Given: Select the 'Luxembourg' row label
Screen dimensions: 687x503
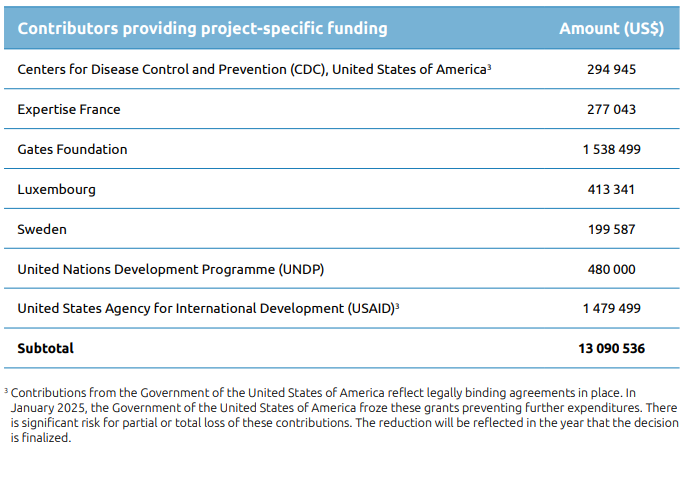Looking at the screenshot, I should coord(57,189).
